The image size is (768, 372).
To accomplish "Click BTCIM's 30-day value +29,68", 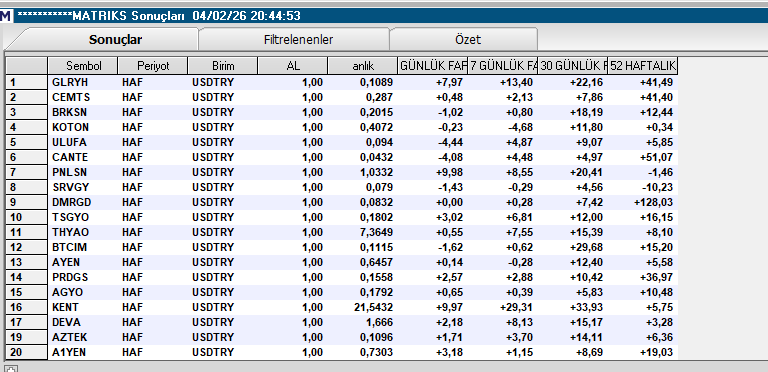I will 586,247.
